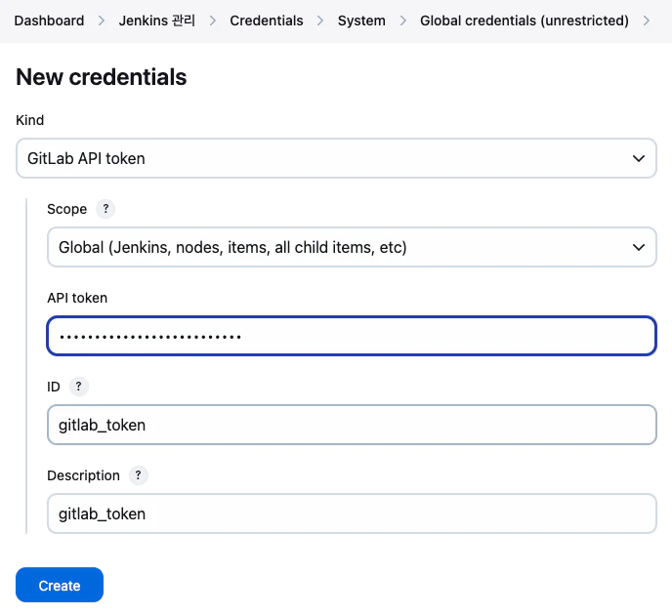The width and height of the screenshot is (672, 616).
Task: Click the API token label
Action: (x=77, y=298)
